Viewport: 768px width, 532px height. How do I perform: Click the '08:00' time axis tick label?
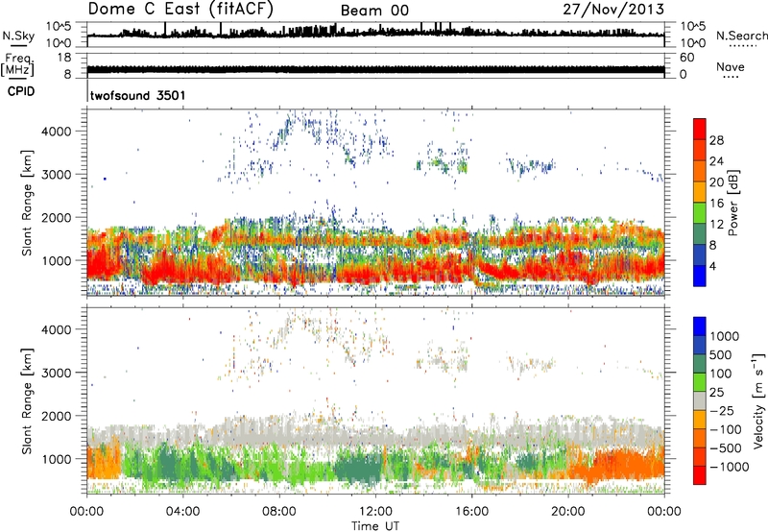click(x=279, y=512)
